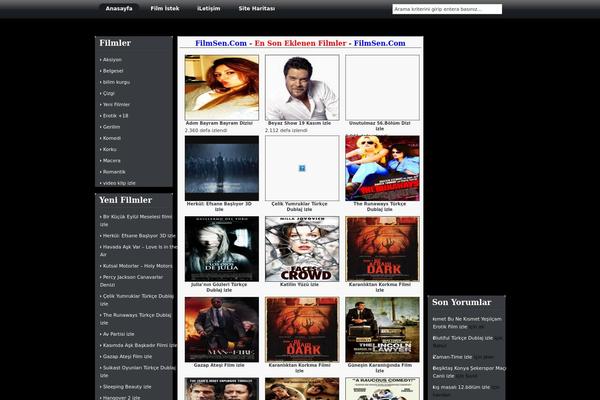Viewport: 600px width, 400px height.
Task: Select the Gerilim category
Action: (x=111, y=127)
